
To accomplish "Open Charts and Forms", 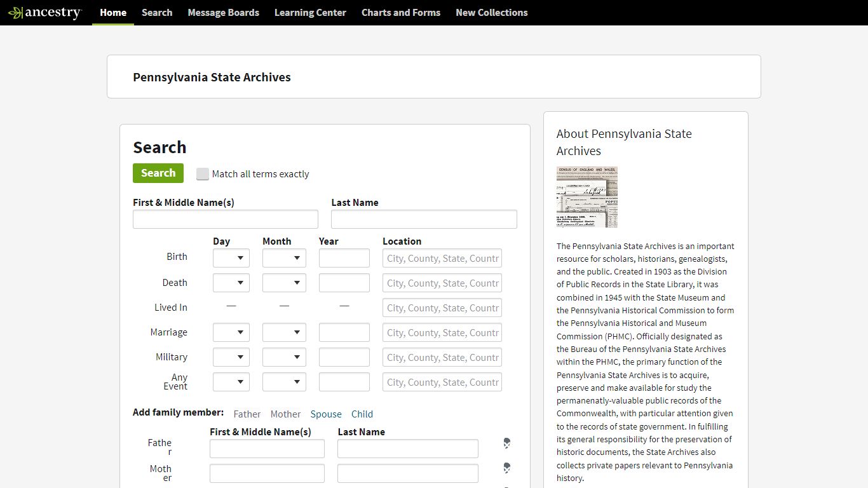I will (x=401, y=13).
